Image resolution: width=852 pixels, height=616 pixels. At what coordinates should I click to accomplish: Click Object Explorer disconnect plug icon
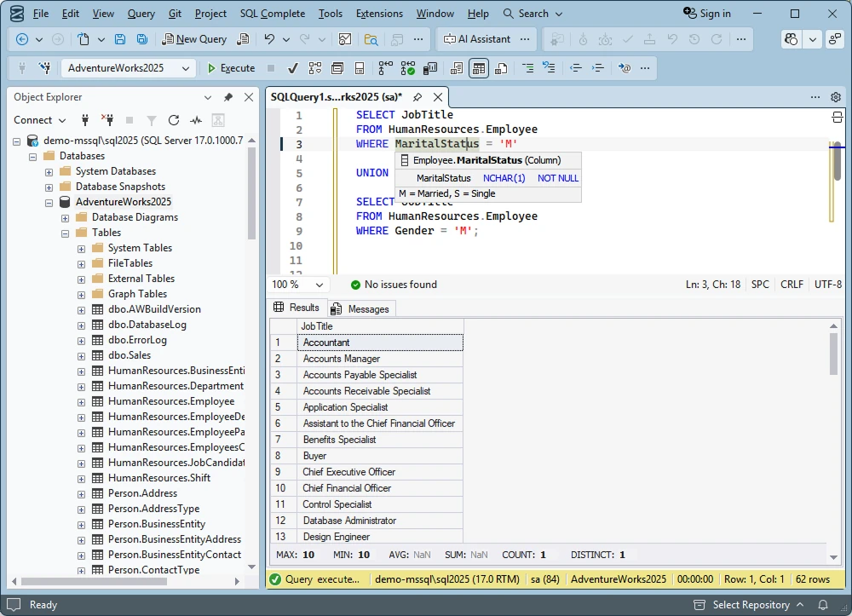click(x=107, y=120)
